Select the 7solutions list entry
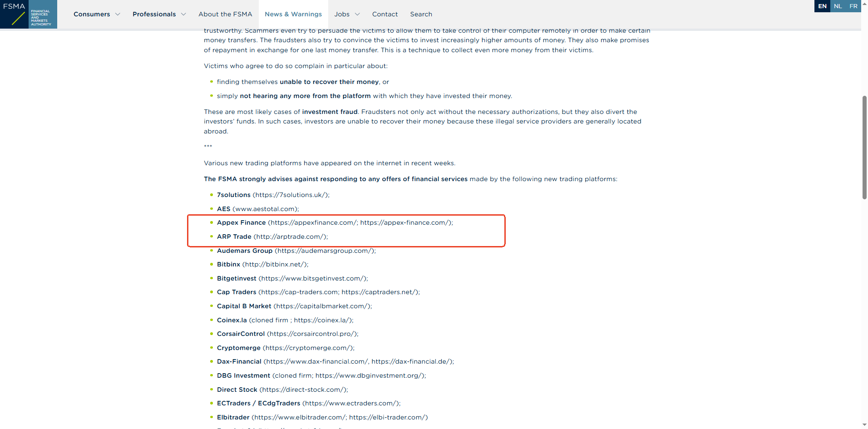Image resolution: width=868 pixels, height=429 pixels. tap(273, 195)
